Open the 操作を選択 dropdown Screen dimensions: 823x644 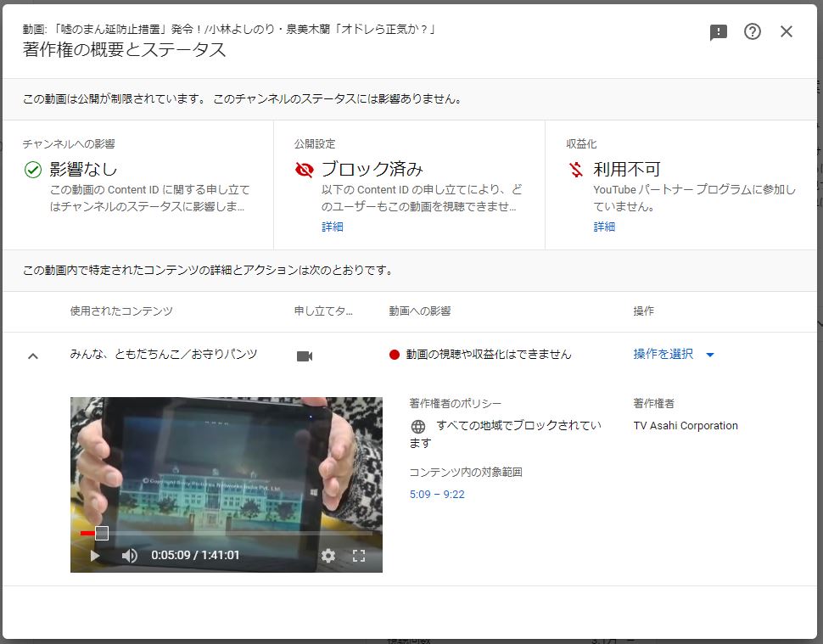pos(663,354)
